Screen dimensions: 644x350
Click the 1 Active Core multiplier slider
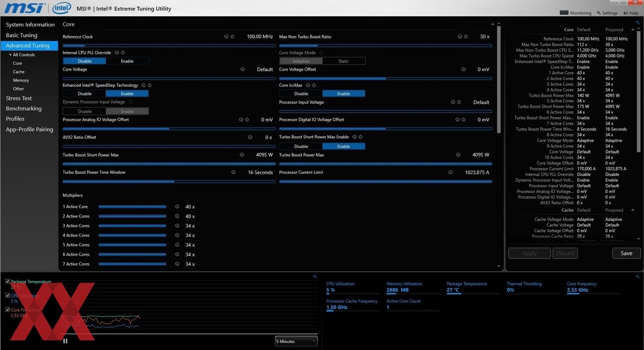133,206
